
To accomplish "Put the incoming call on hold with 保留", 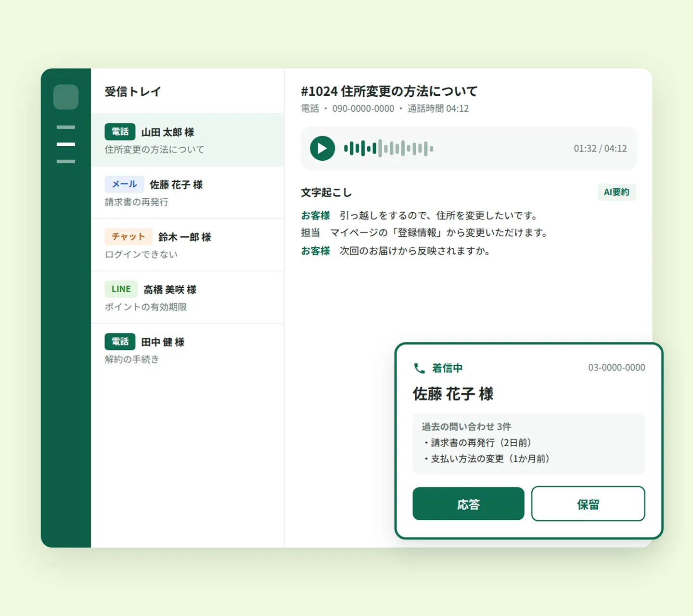I will pos(588,504).
